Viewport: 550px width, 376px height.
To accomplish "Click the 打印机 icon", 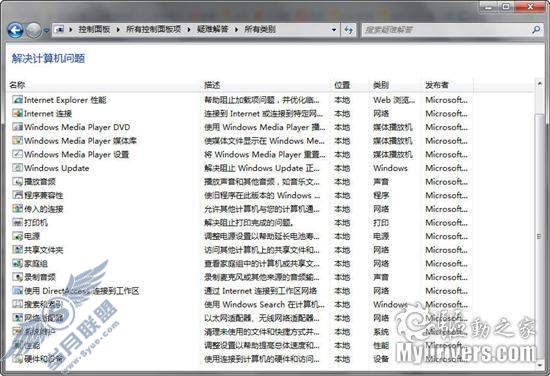I will [17, 222].
